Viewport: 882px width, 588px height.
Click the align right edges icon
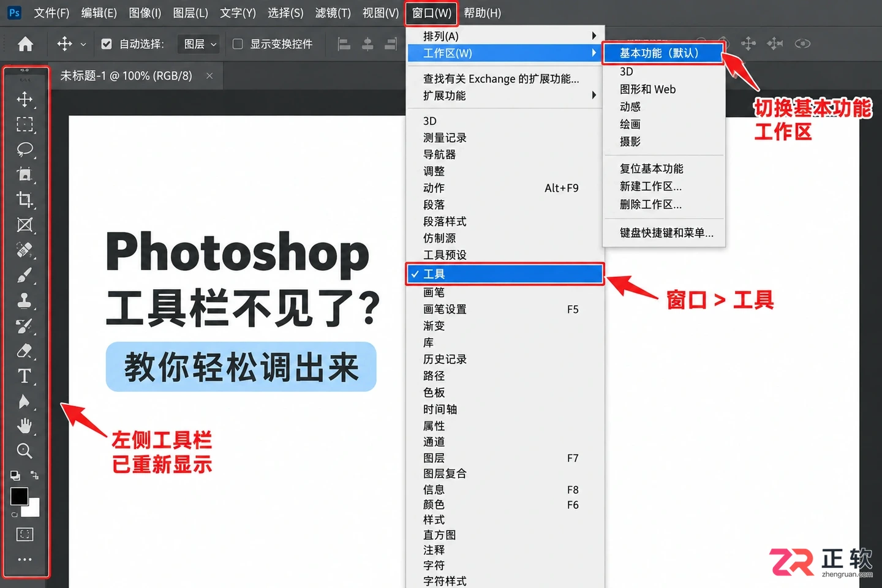point(391,44)
